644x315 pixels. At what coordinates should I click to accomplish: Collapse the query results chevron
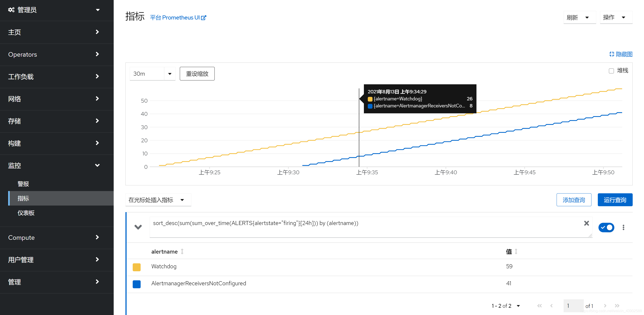138,227
